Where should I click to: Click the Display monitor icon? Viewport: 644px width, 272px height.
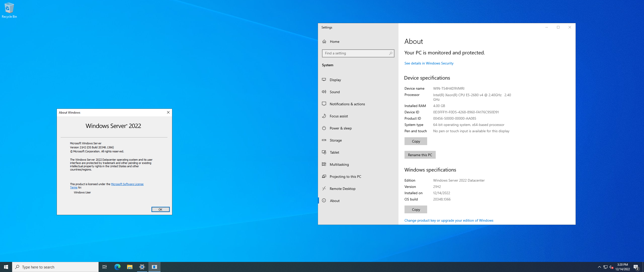324,80
